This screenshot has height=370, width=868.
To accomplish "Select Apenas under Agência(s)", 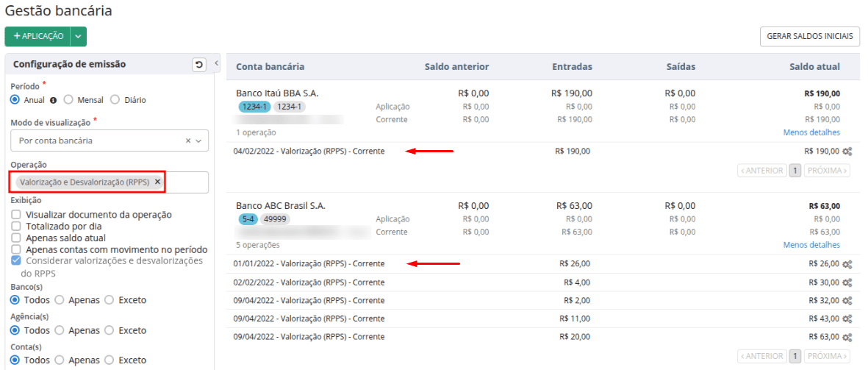I will pyautogui.click(x=59, y=330).
